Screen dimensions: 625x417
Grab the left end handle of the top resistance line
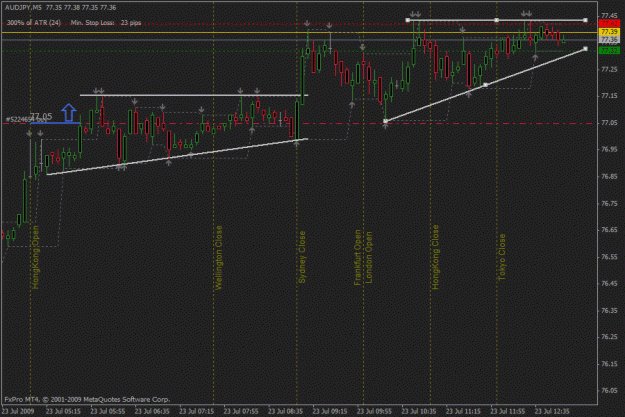(407, 20)
